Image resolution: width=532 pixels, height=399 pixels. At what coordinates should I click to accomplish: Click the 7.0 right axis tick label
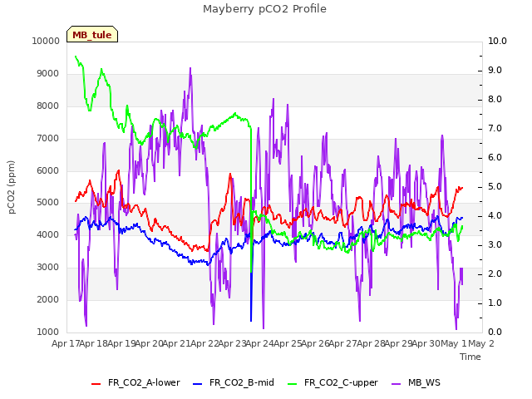click(495, 128)
